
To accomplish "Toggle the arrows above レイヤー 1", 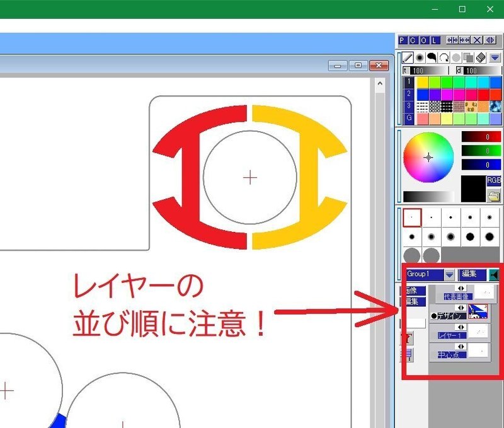I will coord(461,327).
